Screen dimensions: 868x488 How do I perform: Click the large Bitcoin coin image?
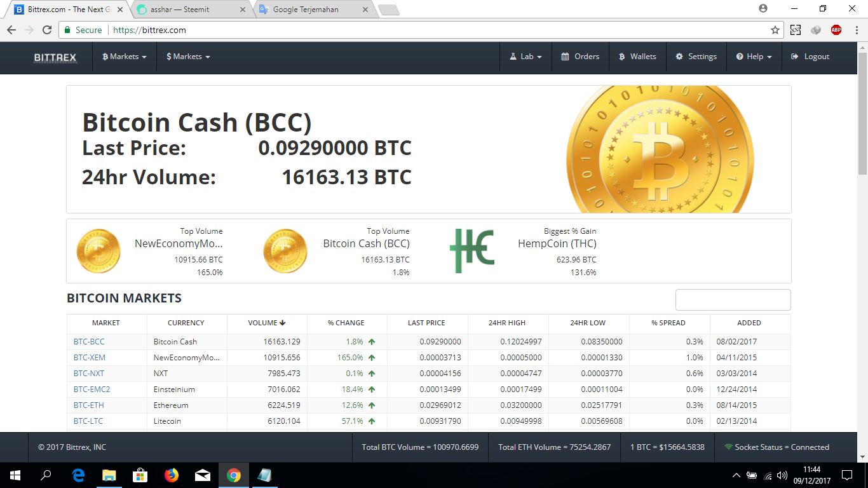coord(660,149)
